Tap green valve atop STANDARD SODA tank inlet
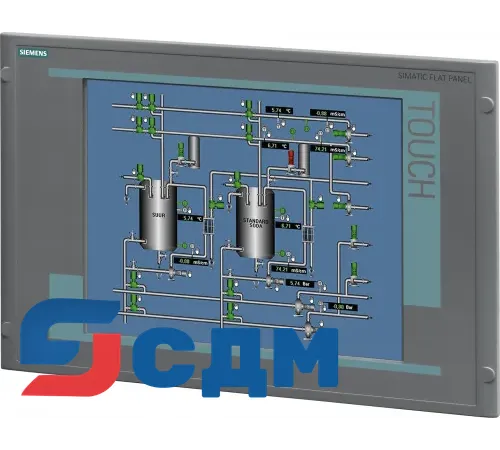This screenshot has height=450, width=500. (x=237, y=179)
